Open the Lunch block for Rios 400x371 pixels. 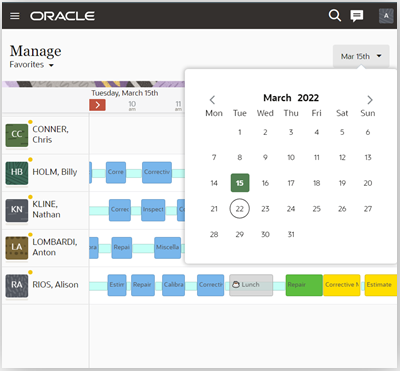point(251,285)
